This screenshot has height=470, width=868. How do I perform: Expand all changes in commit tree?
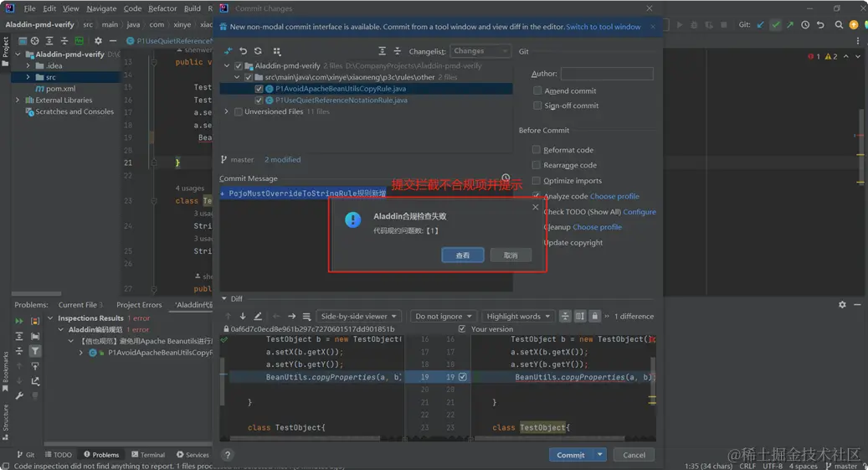[382, 51]
